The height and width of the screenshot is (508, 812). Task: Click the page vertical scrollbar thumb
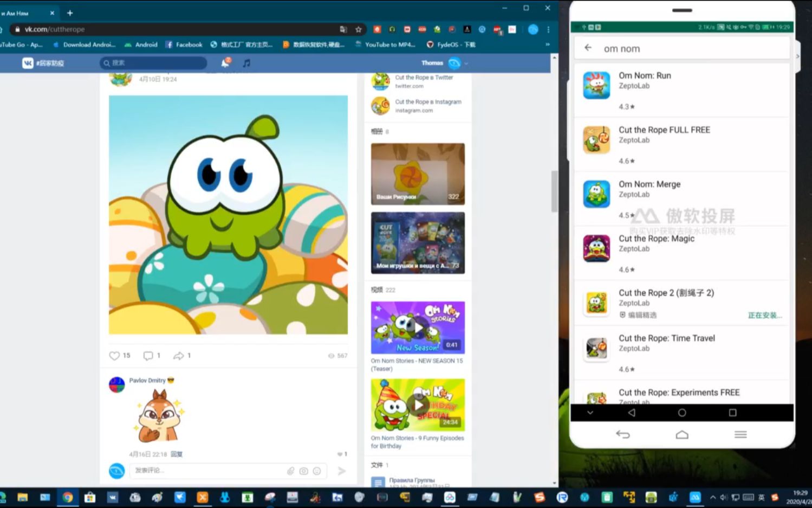tap(554, 191)
